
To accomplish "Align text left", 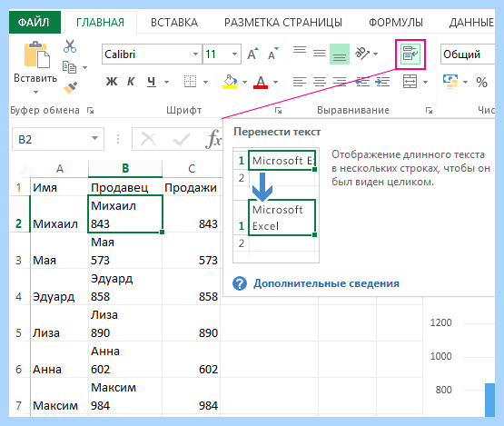I will pos(300,82).
